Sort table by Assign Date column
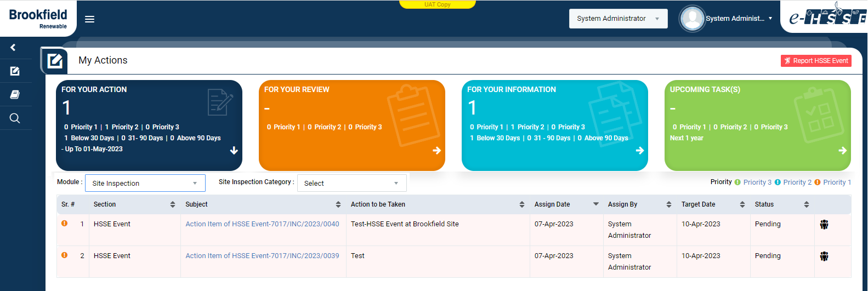The width and height of the screenshot is (868, 291). [596, 204]
